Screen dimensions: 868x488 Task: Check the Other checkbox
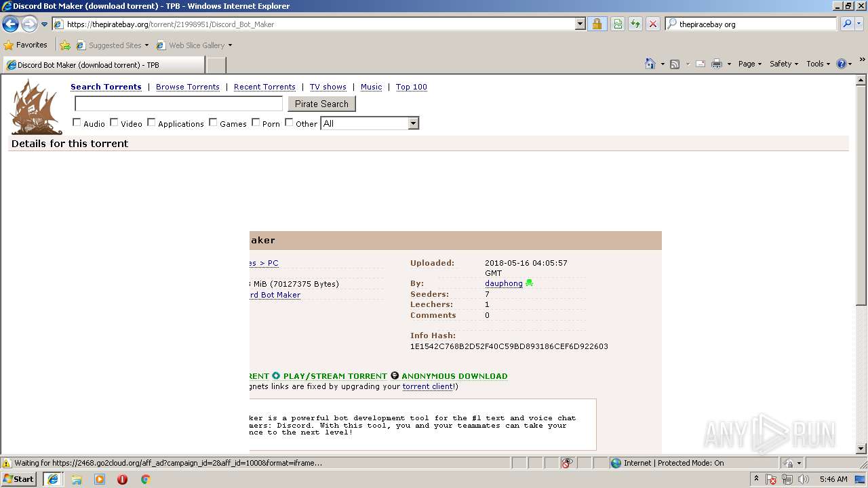[x=289, y=123]
